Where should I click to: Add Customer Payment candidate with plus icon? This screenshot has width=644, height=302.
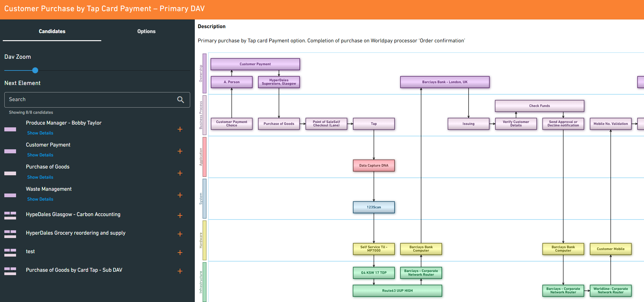(180, 151)
